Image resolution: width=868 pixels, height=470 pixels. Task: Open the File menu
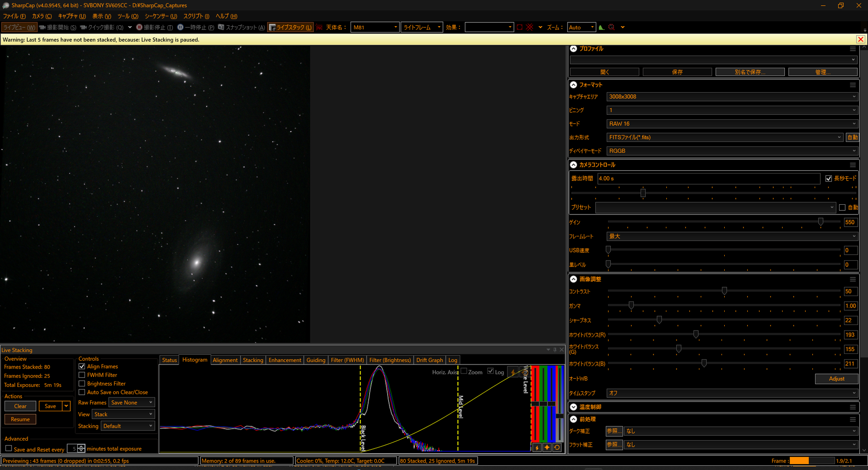pyautogui.click(x=14, y=16)
